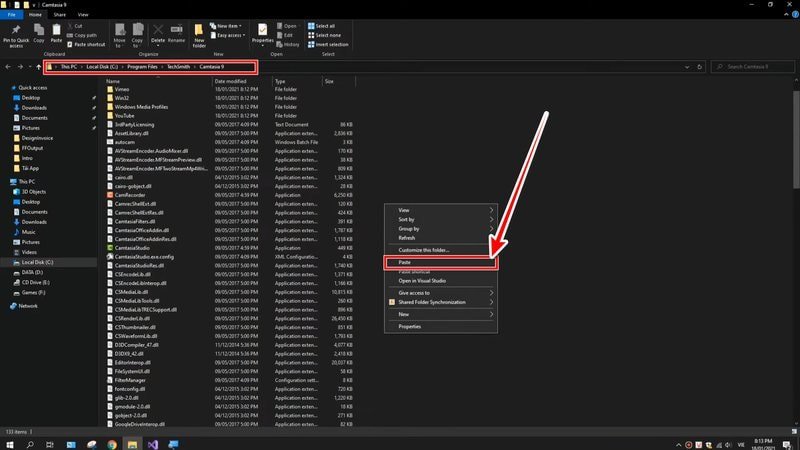
Task: Click History in the ribbon
Action: click(x=288, y=44)
